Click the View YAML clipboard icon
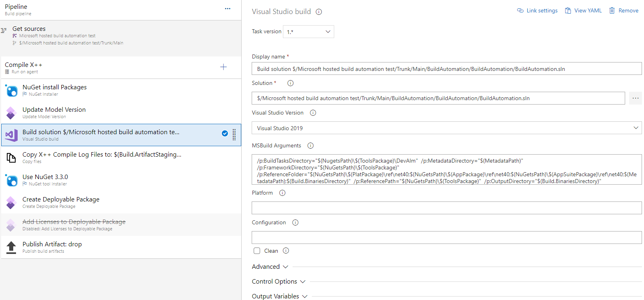Image resolution: width=644 pixels, height=300 pixels. (x=568, y=10)
